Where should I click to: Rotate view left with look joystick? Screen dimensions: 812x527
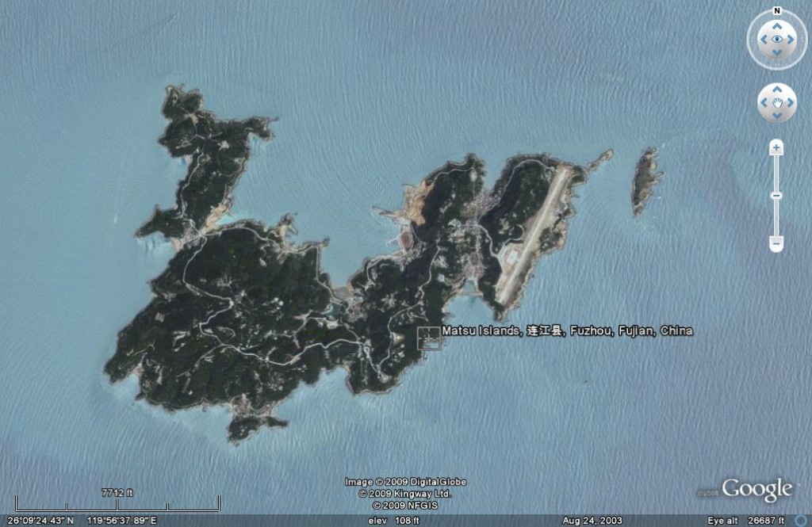(762, 39)
